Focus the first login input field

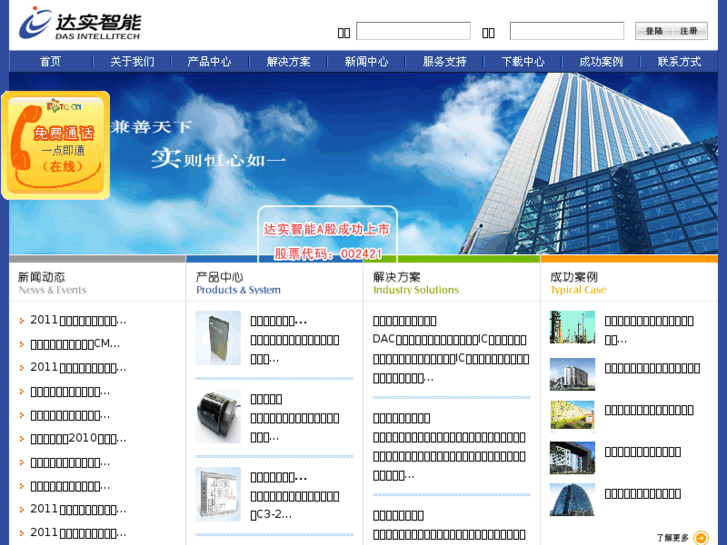pos(413,31)
